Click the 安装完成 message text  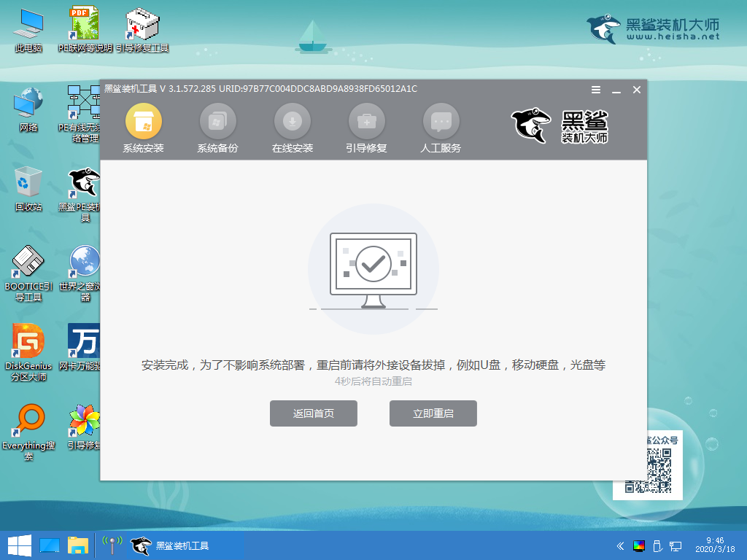coord(373,365)
